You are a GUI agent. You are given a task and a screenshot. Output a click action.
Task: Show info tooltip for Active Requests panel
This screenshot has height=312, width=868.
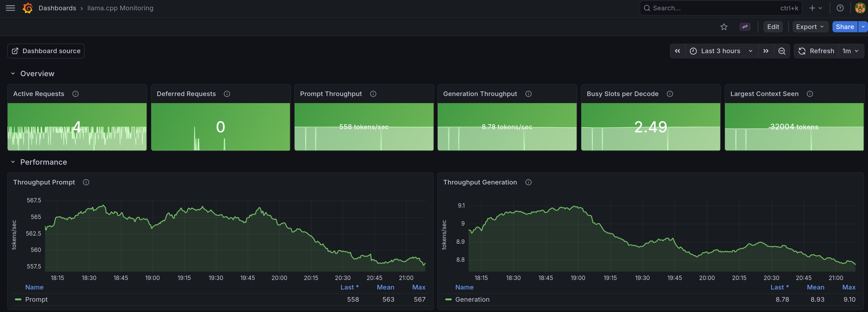76,94
